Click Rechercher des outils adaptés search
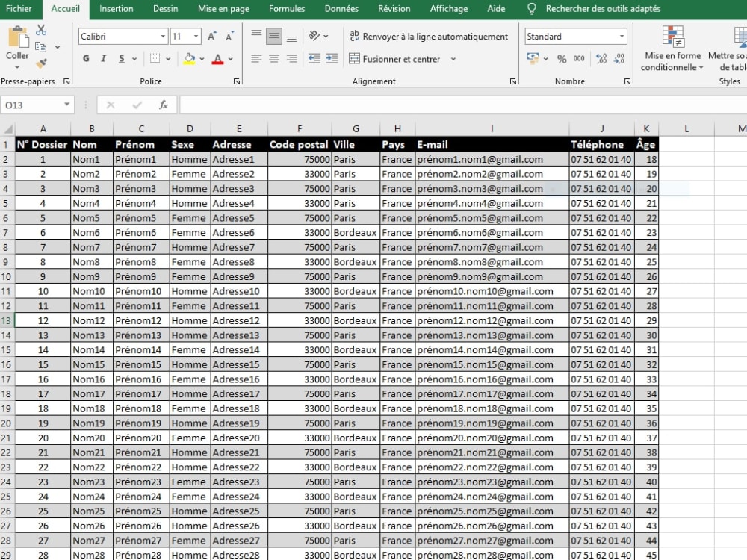Viewport: 747px width, 560px height. pos(603,8)
